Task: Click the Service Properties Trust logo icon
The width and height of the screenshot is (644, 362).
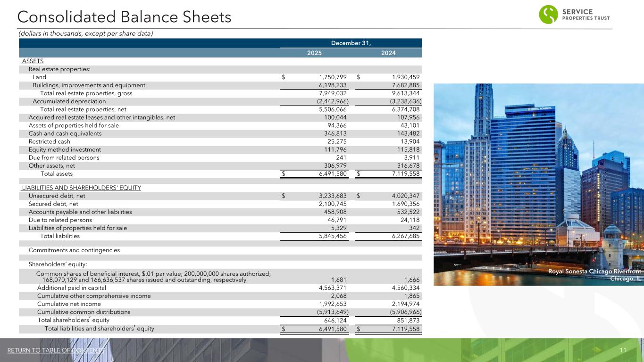Action: point(550,15)
